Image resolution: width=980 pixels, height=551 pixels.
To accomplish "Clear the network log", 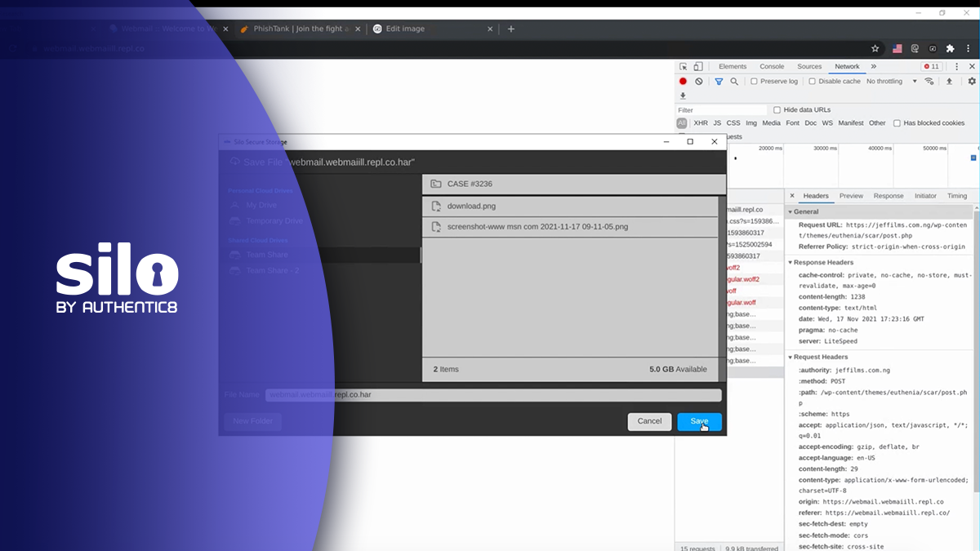I will pos(699,82).
